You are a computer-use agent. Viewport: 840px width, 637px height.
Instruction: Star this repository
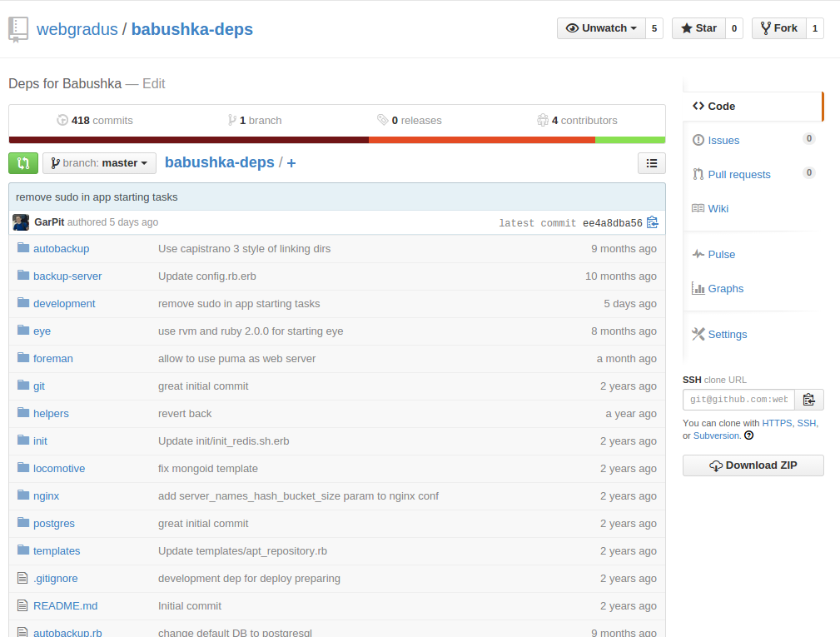pyautogui.click(x=698, y=28)
